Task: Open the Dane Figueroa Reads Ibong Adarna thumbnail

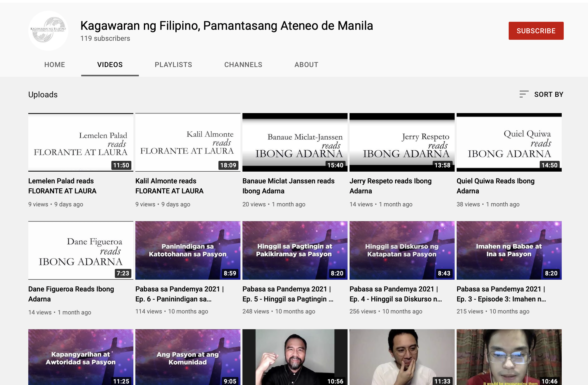Action: tap(81, 250)
